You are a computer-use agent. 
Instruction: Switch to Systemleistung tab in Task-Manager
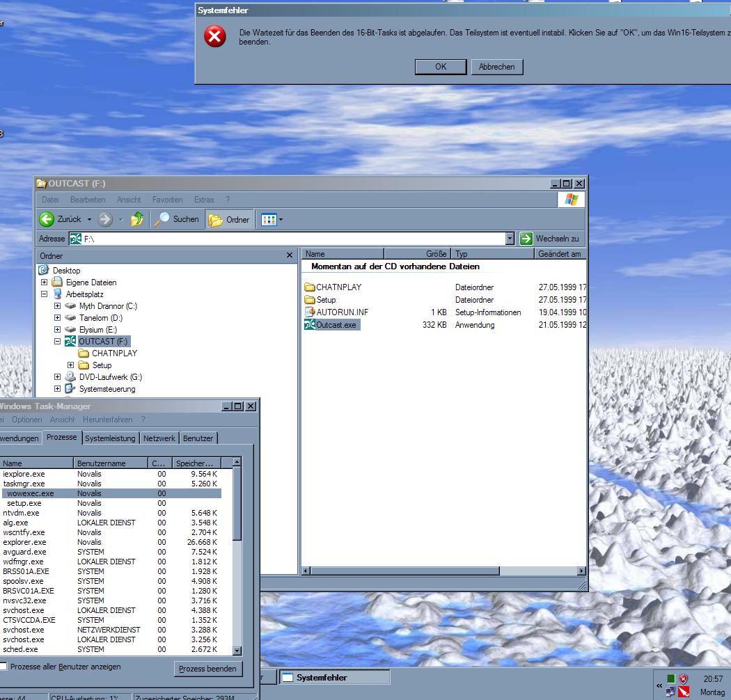110,438
